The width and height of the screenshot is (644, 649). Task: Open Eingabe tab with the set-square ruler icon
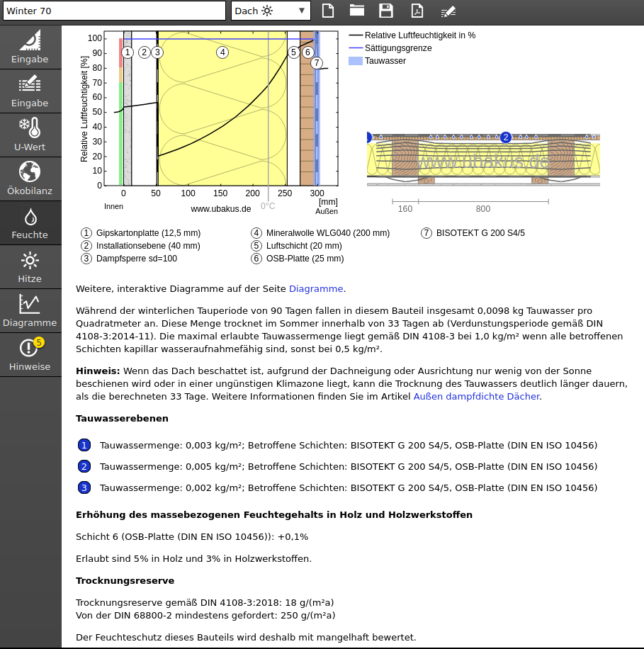click(x=30, y=47)
